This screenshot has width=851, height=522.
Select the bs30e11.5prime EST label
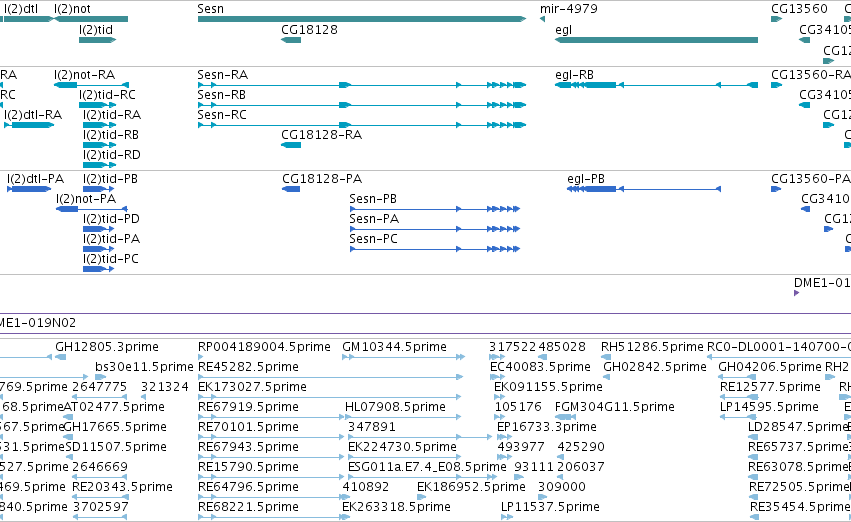tap(144, 367)
